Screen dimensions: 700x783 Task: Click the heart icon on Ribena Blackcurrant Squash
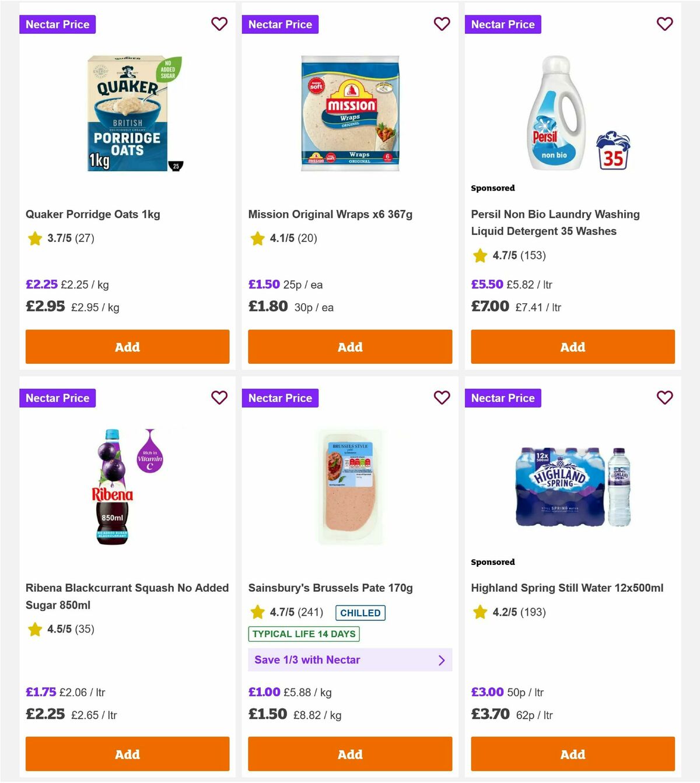click(x=219, y=398)
